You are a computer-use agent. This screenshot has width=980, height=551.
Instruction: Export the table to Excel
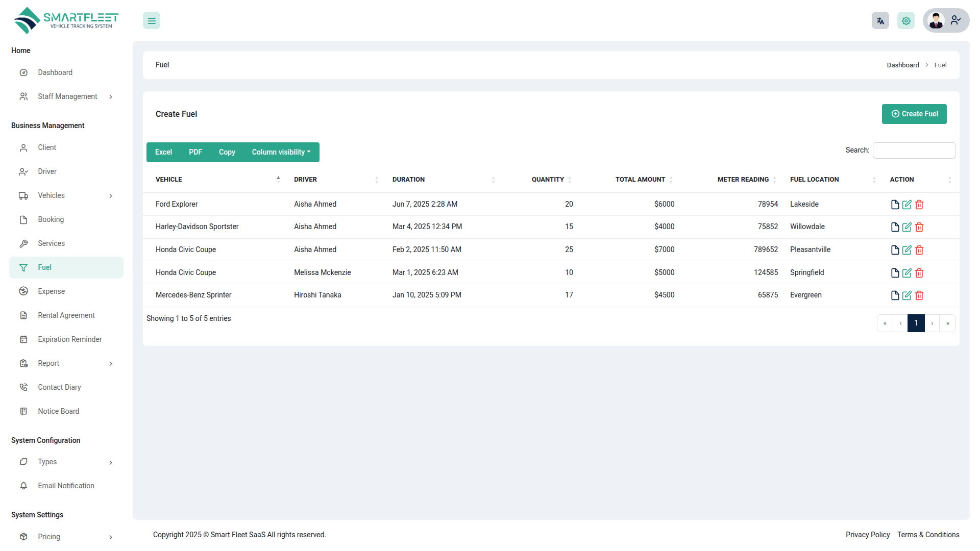(x=163, y=152)
